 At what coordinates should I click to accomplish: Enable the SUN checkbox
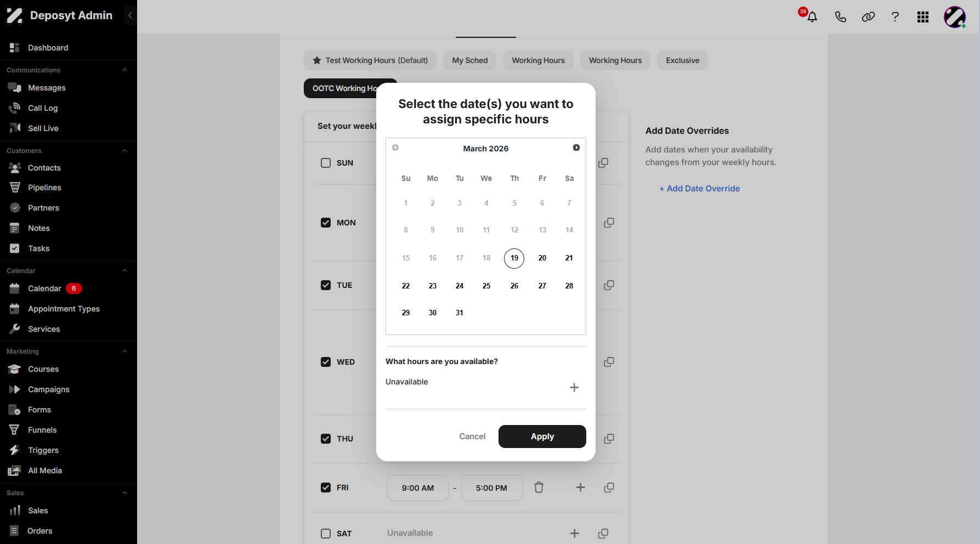click(326, 163)
